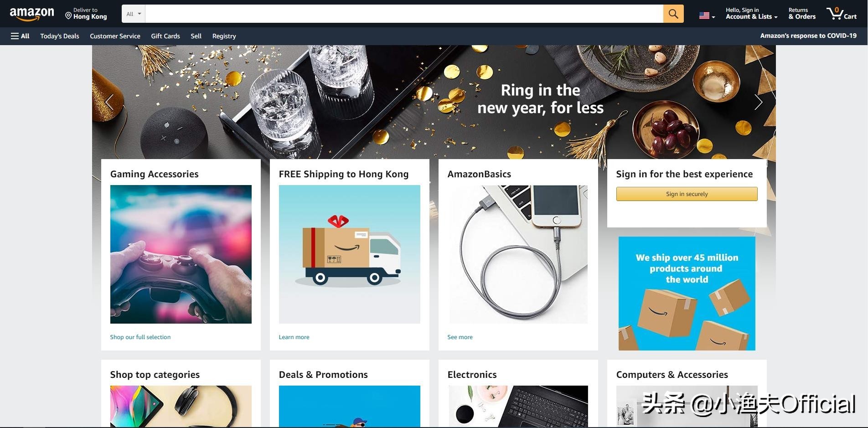The width and height of the screenshot is (868, 428).
Task: Open Gift Cards in the navigation bar
Action: pyautogui.click(x=165, y=36)
